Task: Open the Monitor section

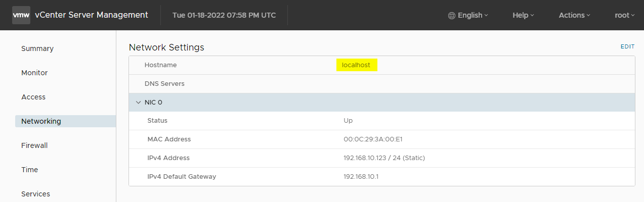Action: click(x=34, y=73)
